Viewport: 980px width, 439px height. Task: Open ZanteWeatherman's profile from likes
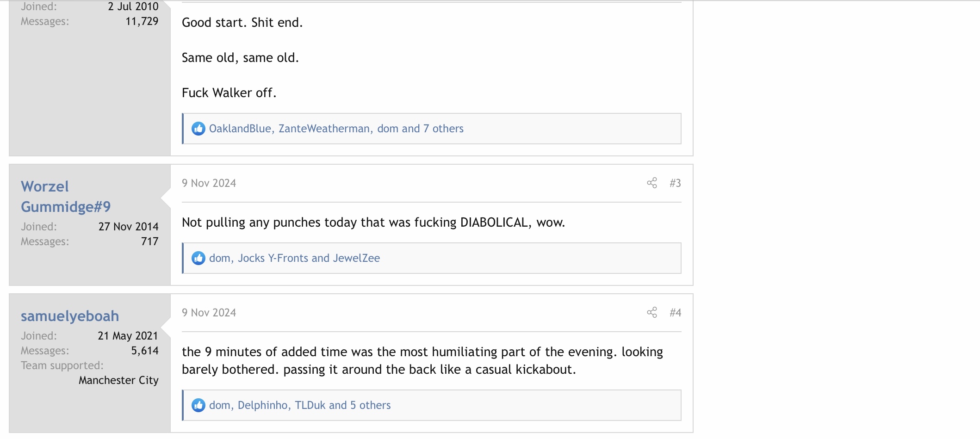tap(324, 129)
